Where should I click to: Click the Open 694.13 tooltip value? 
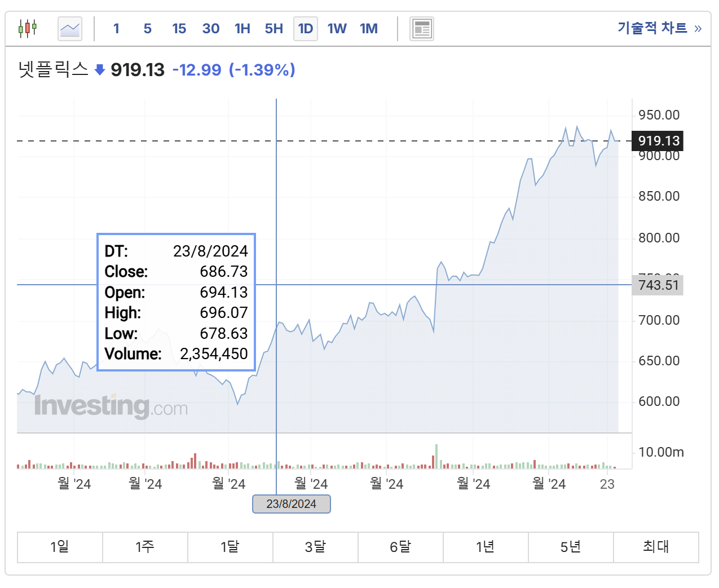[224, 293]
